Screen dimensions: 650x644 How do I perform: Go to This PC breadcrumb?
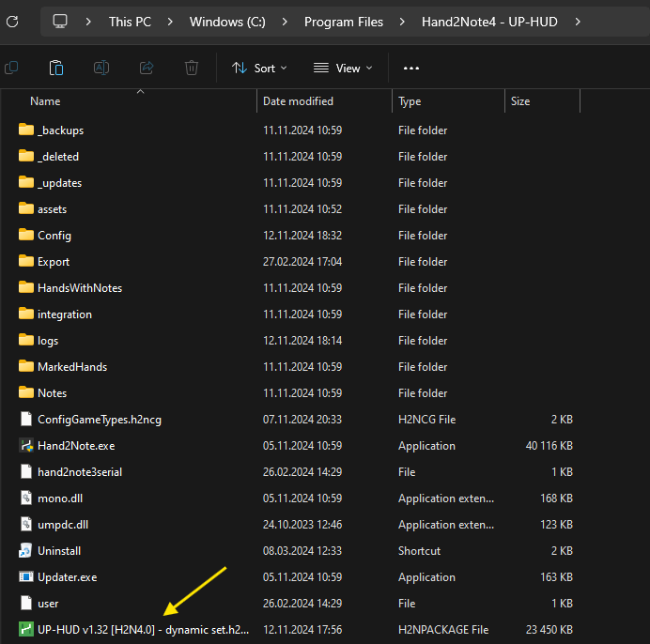[131, 22]
